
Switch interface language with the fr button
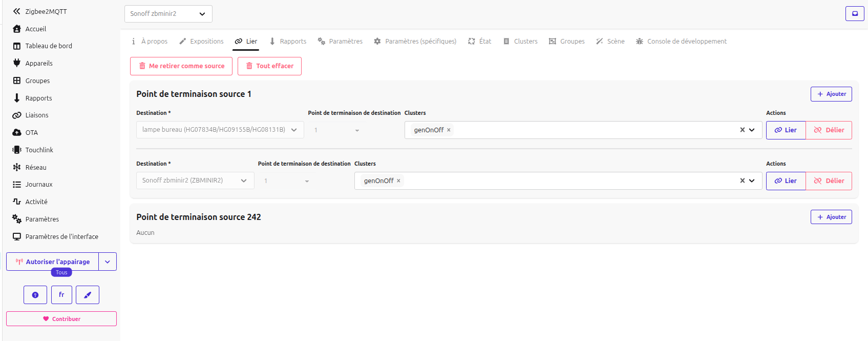click(x=61, y=295)
